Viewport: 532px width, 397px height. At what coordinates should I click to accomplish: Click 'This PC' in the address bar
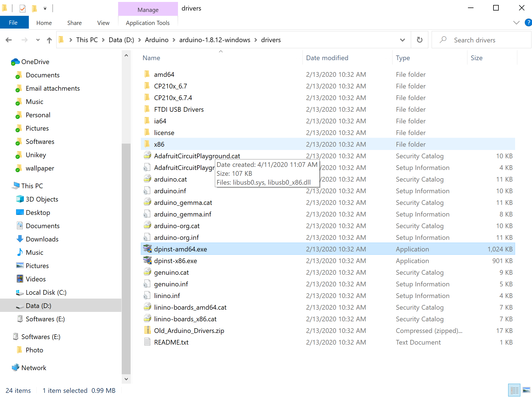[87, 40]
